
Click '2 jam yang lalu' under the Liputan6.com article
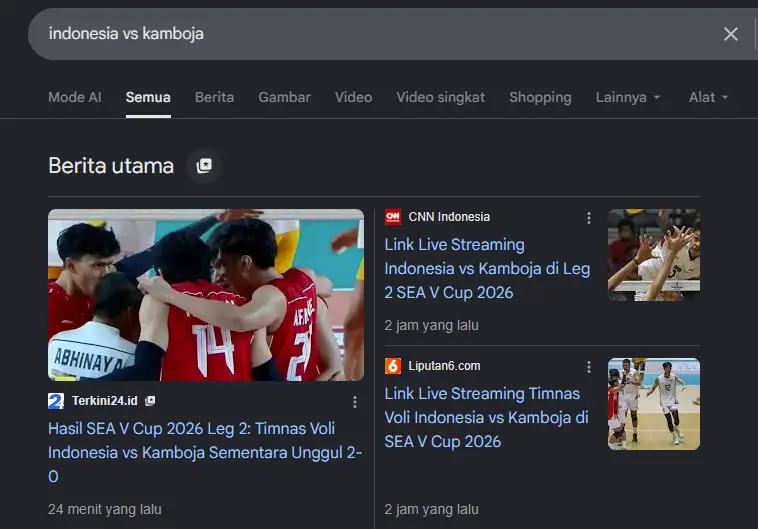point(431,509)
